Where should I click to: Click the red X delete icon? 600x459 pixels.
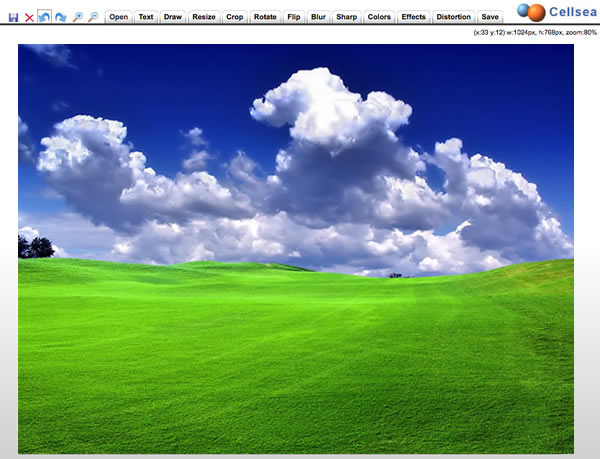pos(29,17)
